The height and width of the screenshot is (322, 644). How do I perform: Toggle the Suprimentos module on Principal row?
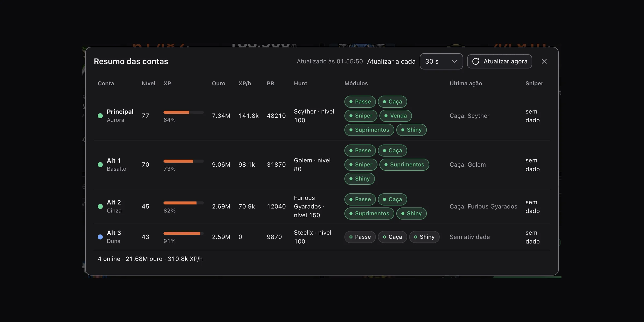pyautogui.click(x=369, y=130)
